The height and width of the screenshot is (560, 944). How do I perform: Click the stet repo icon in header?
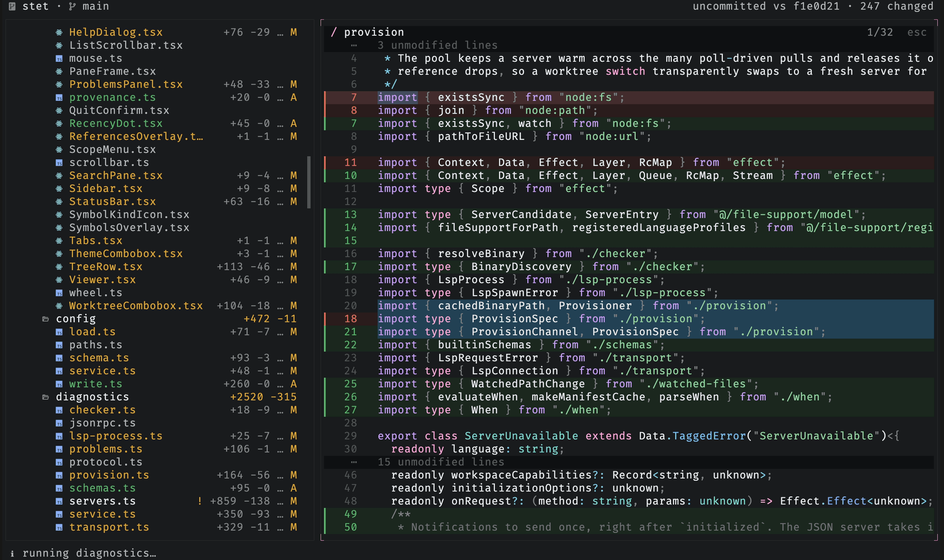(12, 6)
